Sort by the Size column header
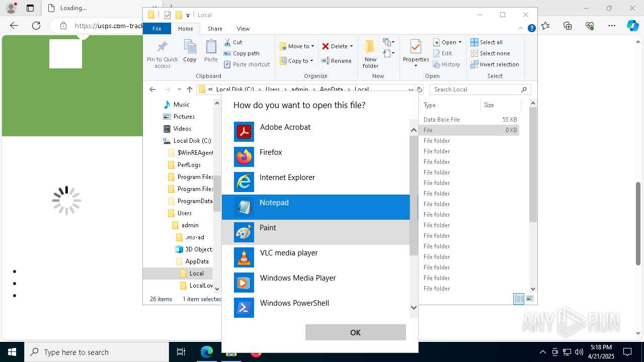 click(x=500, y=105)
